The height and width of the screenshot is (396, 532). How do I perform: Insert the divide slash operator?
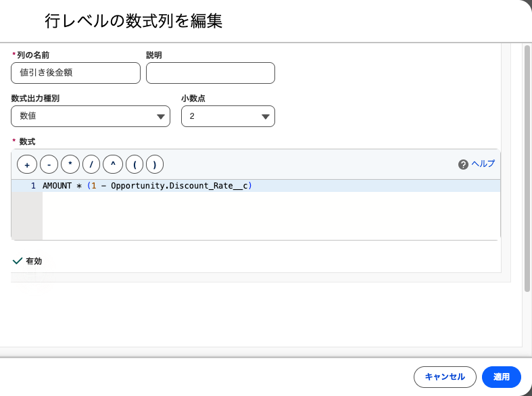[91, 165]
